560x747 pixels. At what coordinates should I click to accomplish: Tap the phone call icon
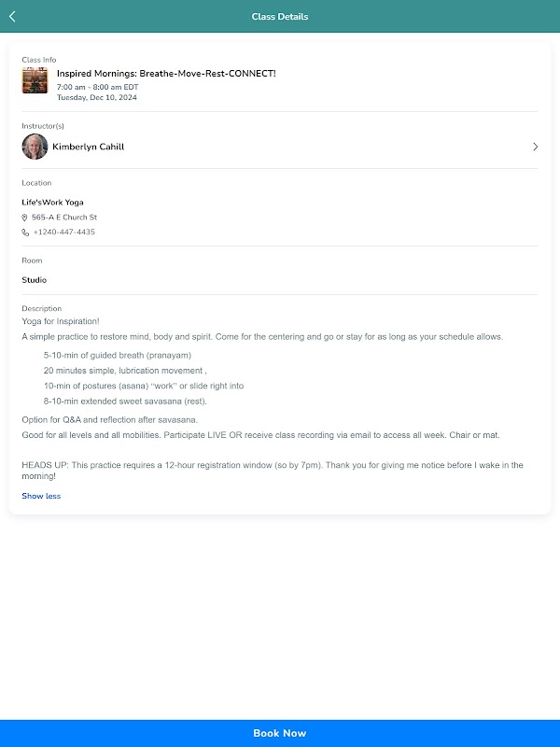25,232
